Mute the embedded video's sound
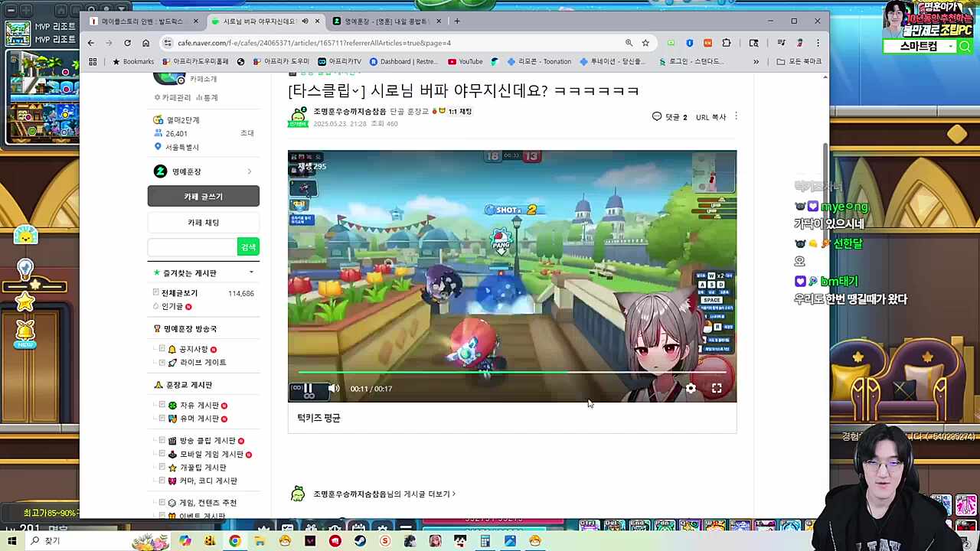 click(x=334, y=389)
